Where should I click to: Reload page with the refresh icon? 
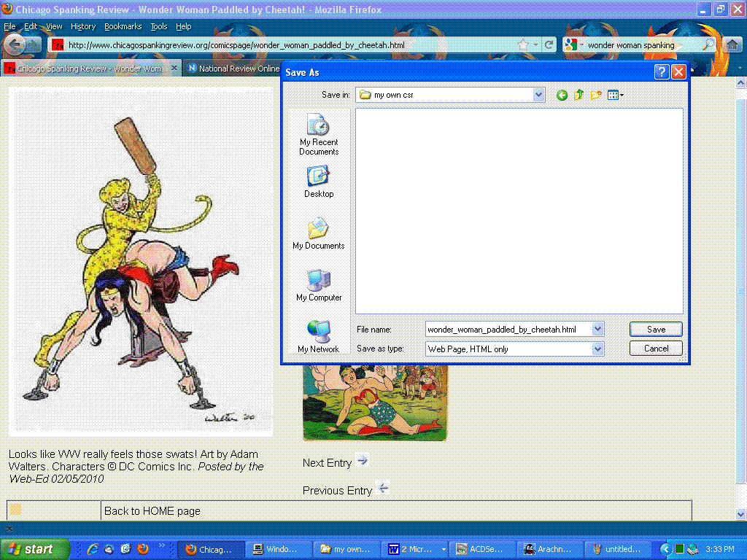coord(549,45)
